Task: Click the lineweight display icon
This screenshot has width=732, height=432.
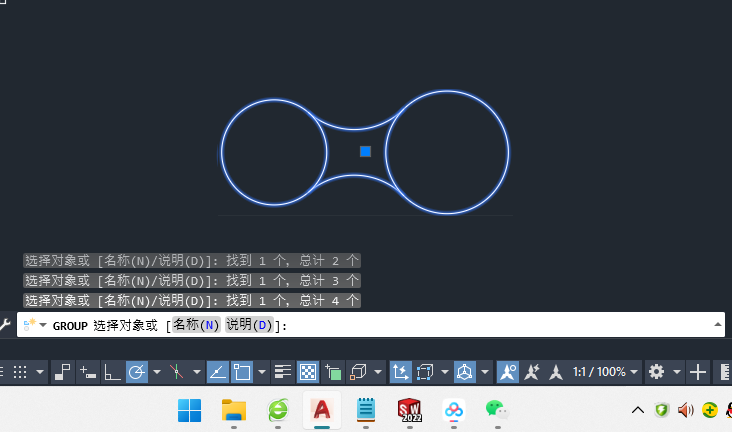Action: 283,372
